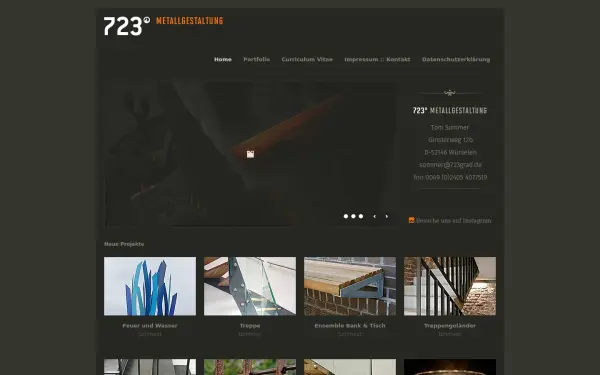This screenshot has height=375, width=600.
Task: Open the Home menu item
Action: pos(223,59)
